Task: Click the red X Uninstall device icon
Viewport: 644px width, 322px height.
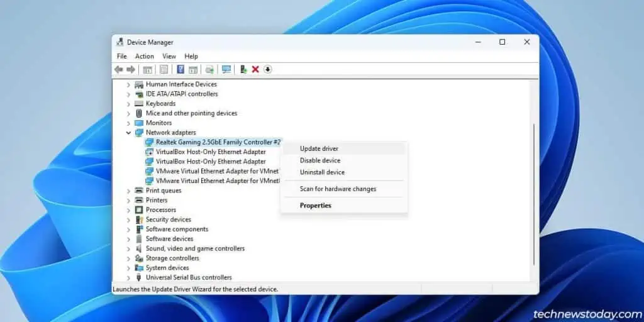Action: click(255, 69)
